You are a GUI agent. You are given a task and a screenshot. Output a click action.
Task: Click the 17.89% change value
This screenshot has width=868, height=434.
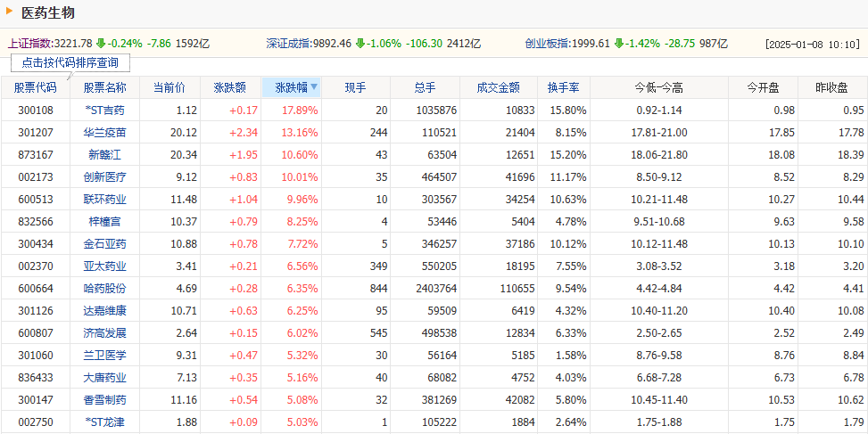300,110
